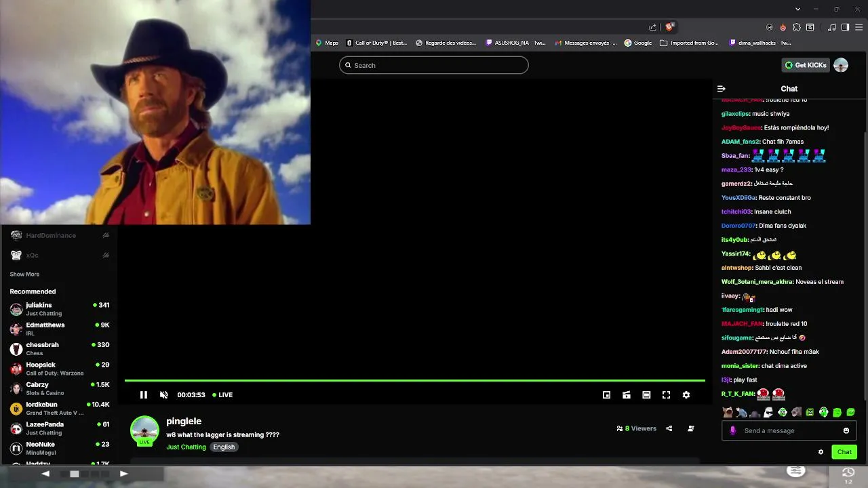
Task: Open juliakins recommended channel
Action: [x=60, y=309]
